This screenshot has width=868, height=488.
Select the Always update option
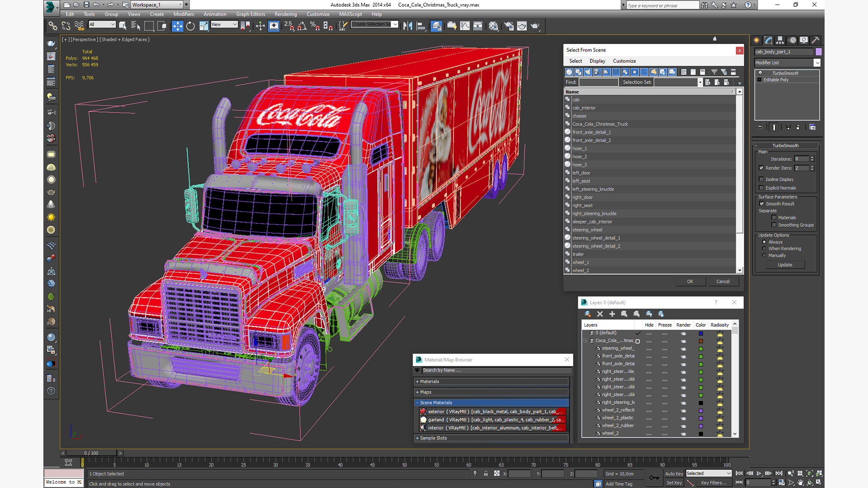(764, 242)
